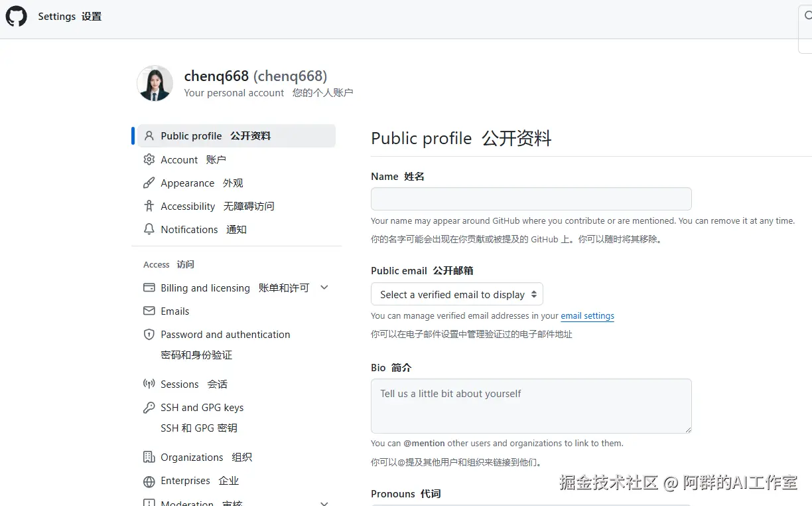Image resolution: width=812 pixels, height=506 pixels.
Task: Click the chenq668 account name heading
Action: (x=255, y=76)
